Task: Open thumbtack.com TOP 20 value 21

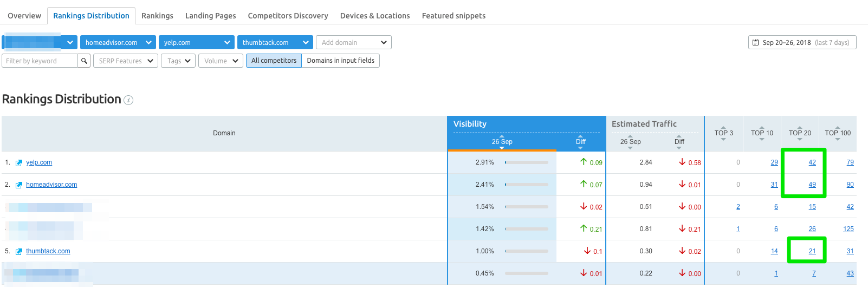Action: (812, 251)
